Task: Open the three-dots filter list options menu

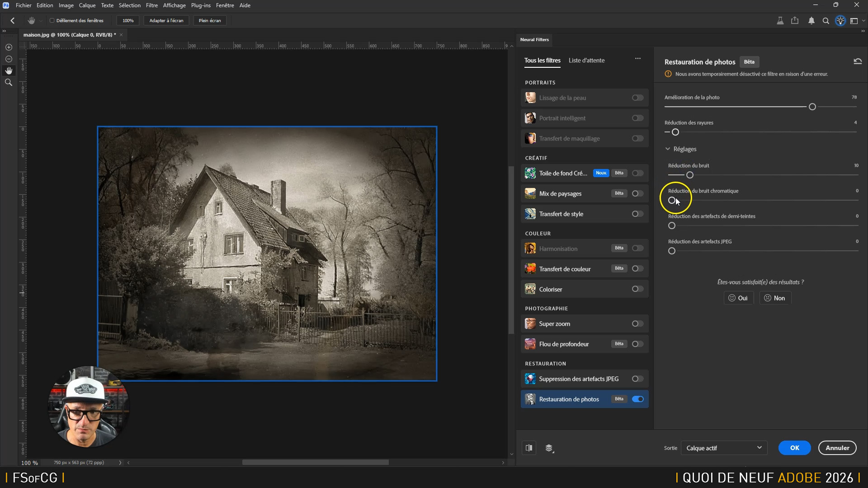Action: click(637, 58)
